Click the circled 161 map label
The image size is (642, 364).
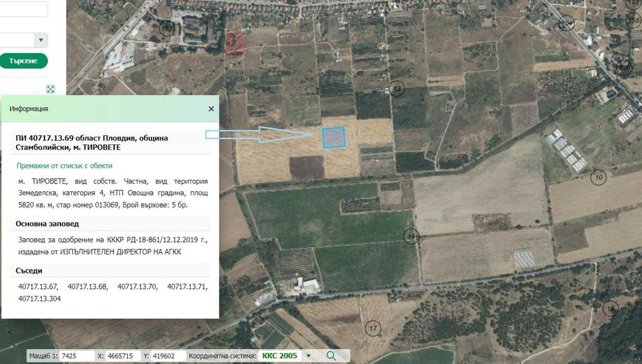(x=167, y=28)
